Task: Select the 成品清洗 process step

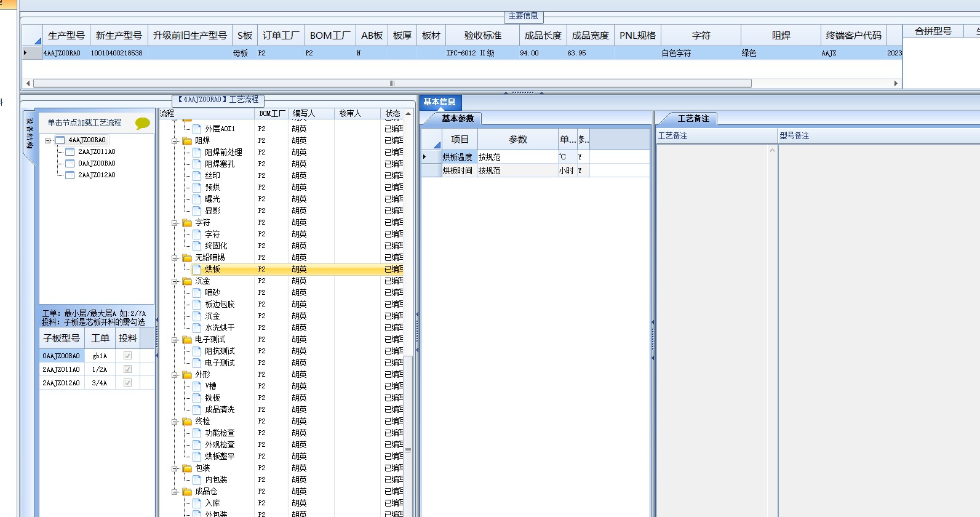Action: click(x=220, y=409)
